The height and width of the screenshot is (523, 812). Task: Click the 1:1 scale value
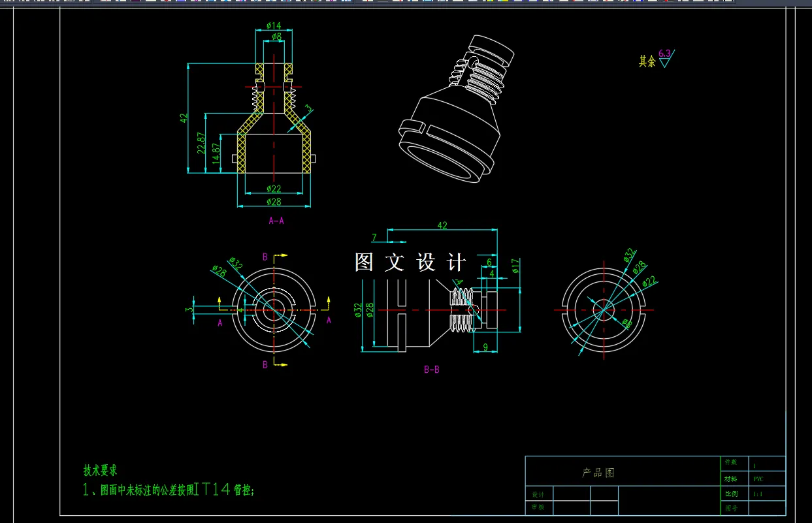click(x=757, y=494)
